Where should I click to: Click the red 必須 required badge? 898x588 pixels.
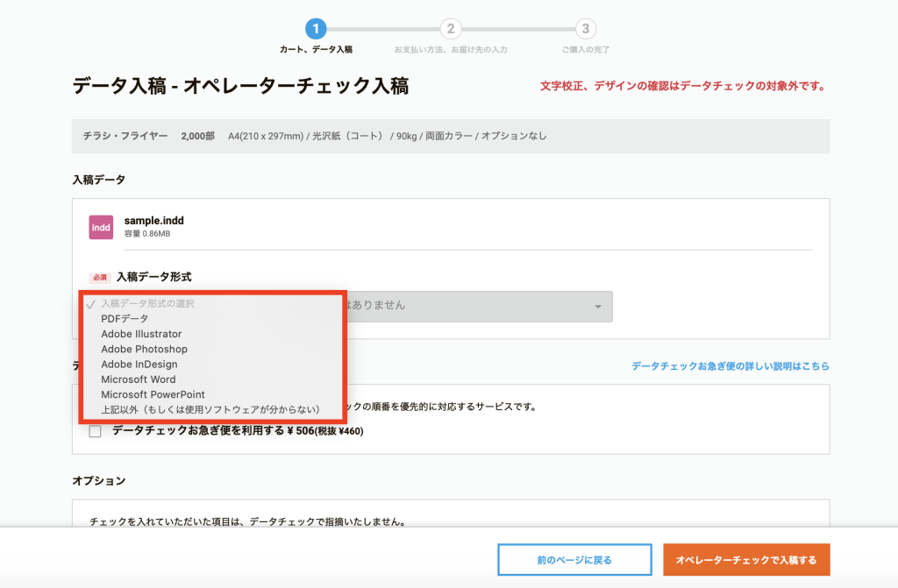tap(100, 277)
